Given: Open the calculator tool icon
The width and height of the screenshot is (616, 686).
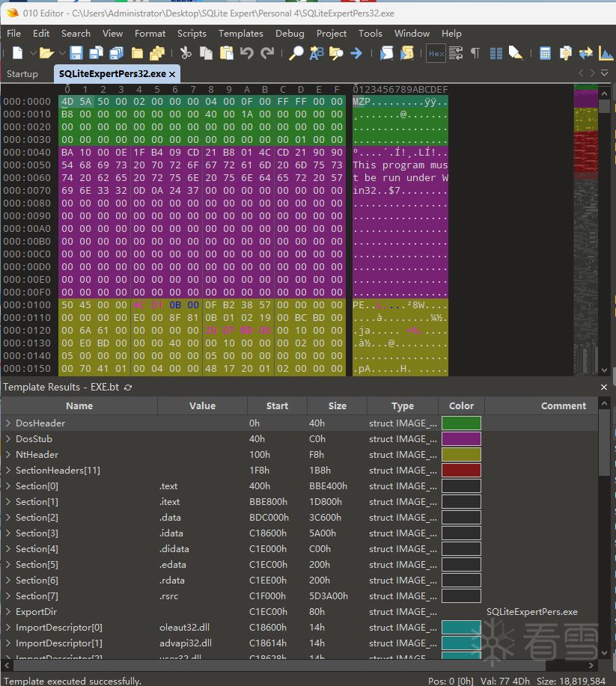Looking at the screenshot, I should [x=545, y=53].
